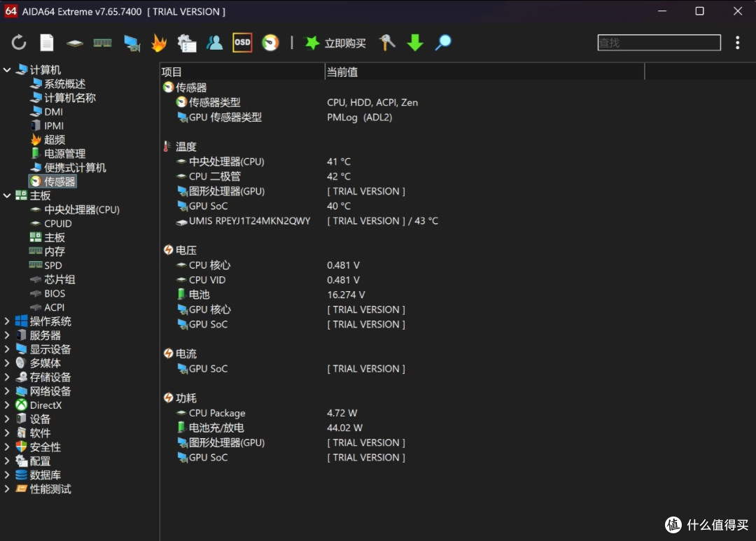Viewport: 756px width, 541px height.
Task: Open the ACPI tree item
Action: 47,308
